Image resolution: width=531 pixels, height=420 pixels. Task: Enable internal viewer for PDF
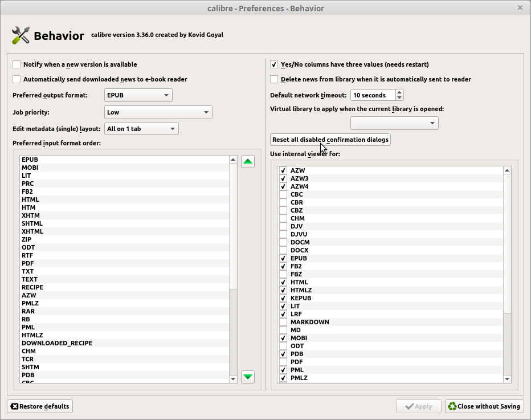283,362
